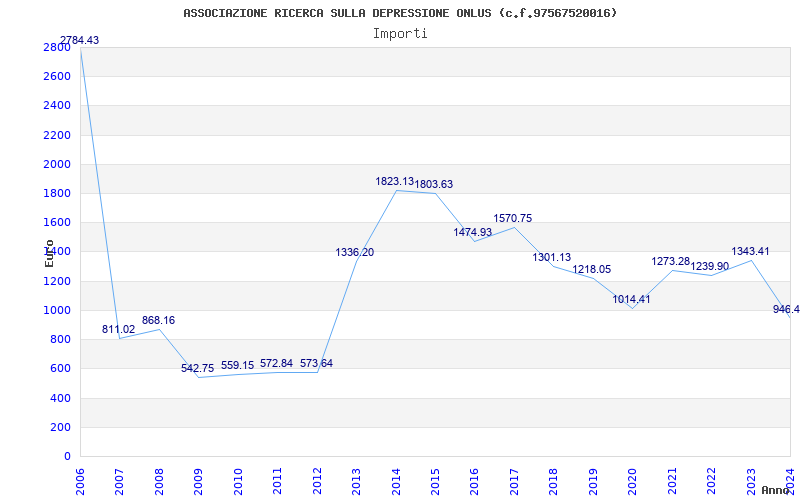
Task: Click the 2018 x-axis year label
Action: pos(554,481)
